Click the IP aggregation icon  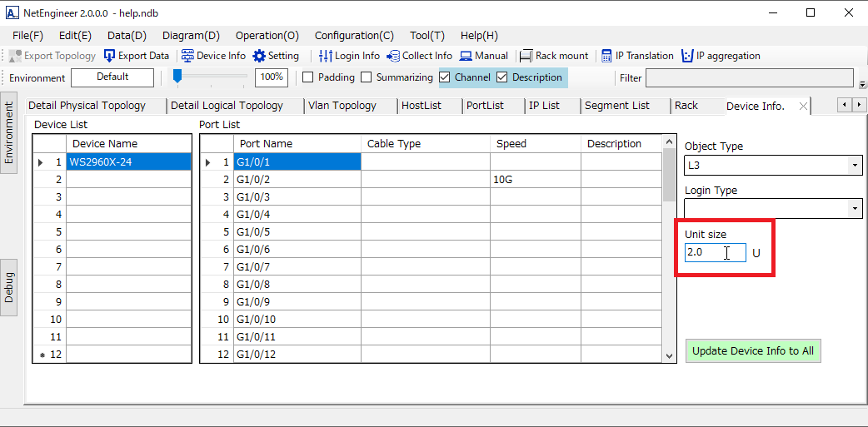pyautogui.click(x=687, y=56)
